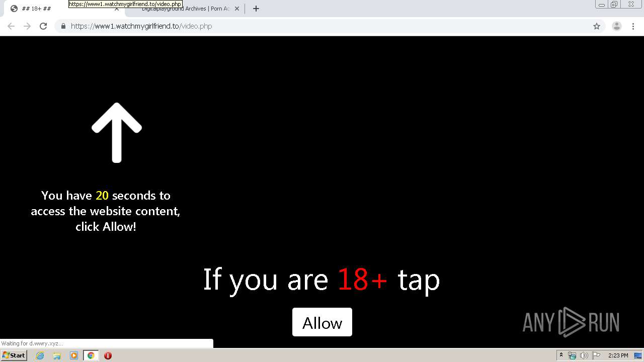This screenshot has height=362, width=644.
Task: Click the large white up arrow graphic
Action: point(117,133)
